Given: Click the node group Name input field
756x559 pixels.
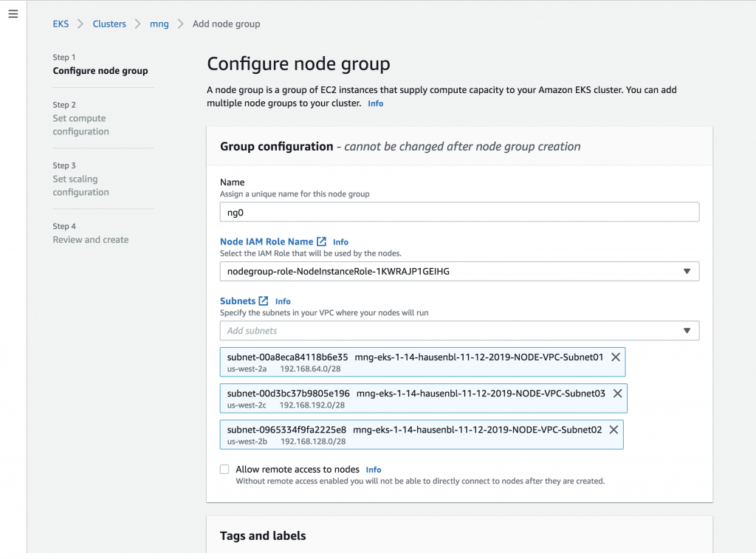Looking at the screenshot, I should coord(459,212).
